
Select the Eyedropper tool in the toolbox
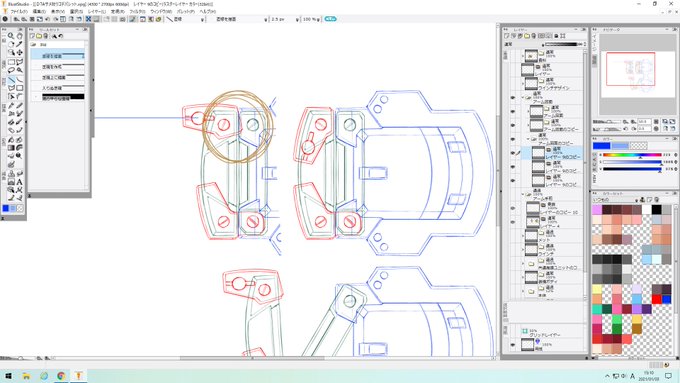(20, 44)
